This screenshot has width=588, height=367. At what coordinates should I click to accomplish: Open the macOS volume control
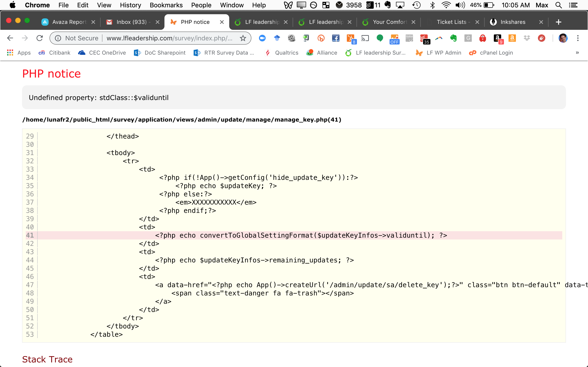460,5
